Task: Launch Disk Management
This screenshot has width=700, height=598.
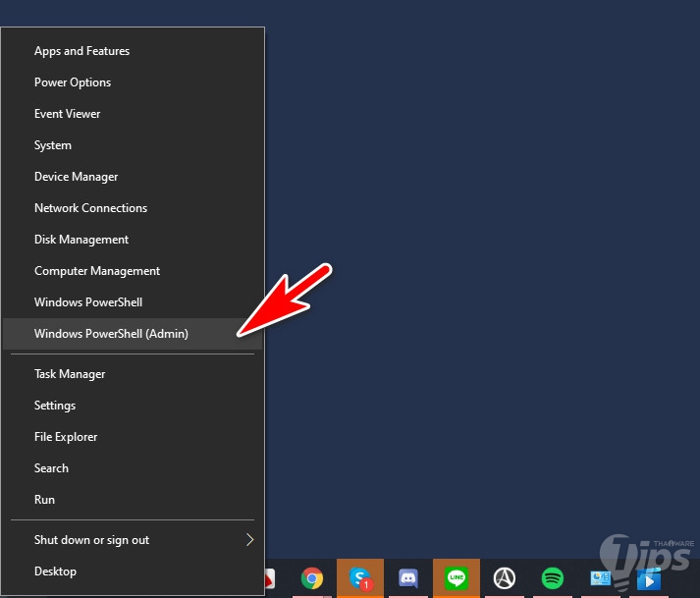Action: [x=133, y=240]
